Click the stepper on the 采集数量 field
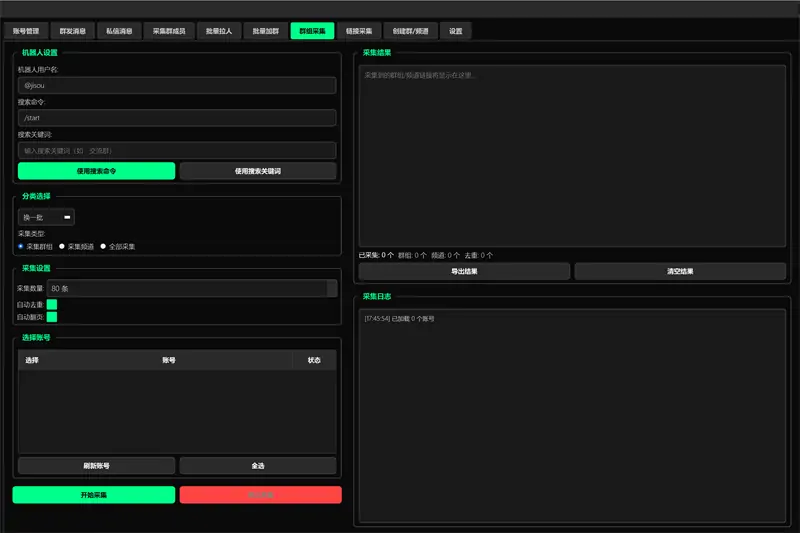Viewport: 800px width, 533px height. coord(332,289)
